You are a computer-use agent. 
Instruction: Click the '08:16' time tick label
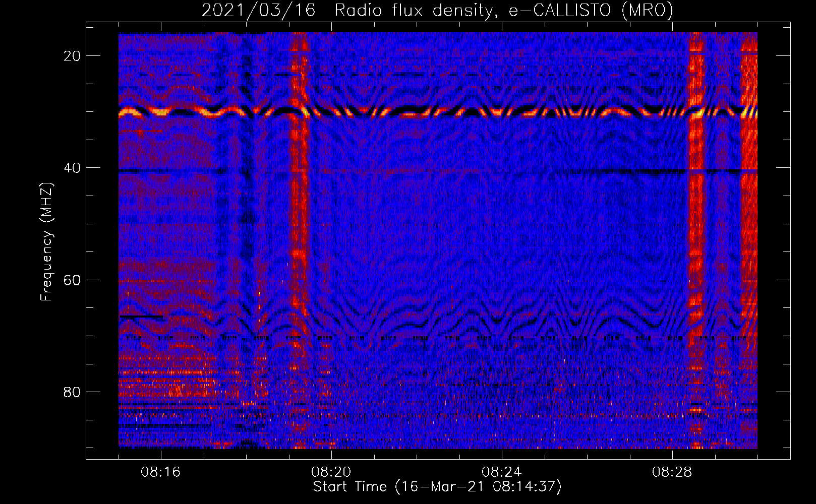(x=161, y=472)
